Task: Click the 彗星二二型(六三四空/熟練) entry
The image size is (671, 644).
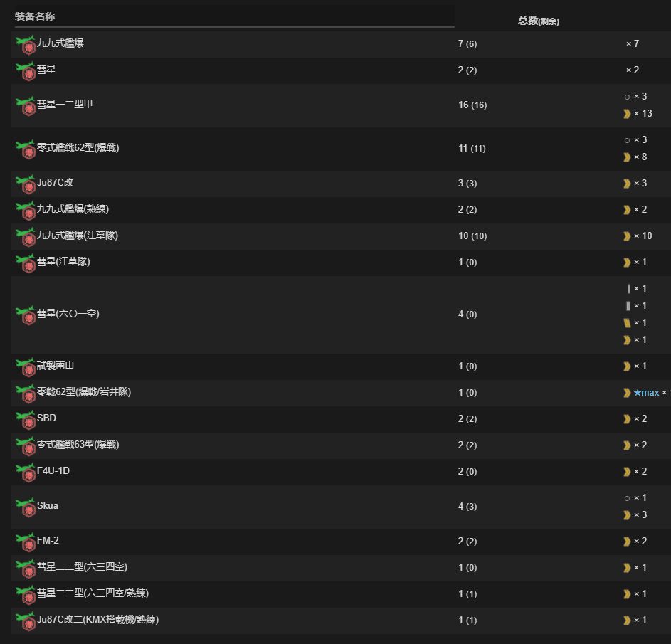Action: (93, 593)
